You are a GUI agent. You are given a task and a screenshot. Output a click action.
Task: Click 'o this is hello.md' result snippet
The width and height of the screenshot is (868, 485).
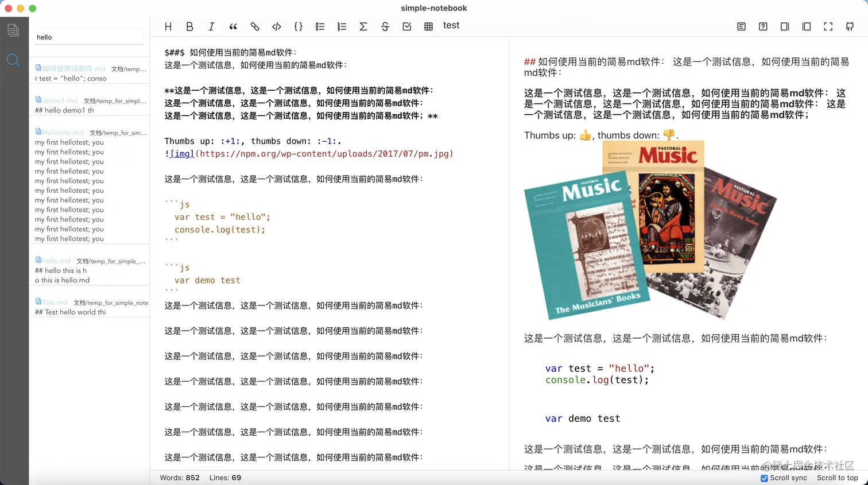(x=62, y=280)
